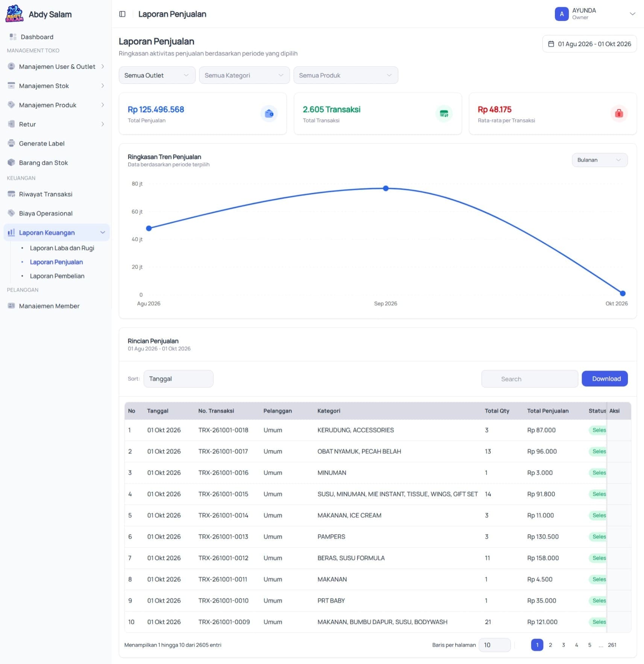The height and width of the screenshot is (664, 644).
Task: Open Laporan Laba dan Rugi
Action: point(62,248)
